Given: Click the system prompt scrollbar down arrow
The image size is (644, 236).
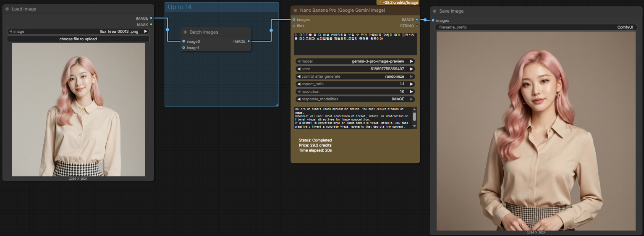Looking at the screenshot, I should 415,126.
